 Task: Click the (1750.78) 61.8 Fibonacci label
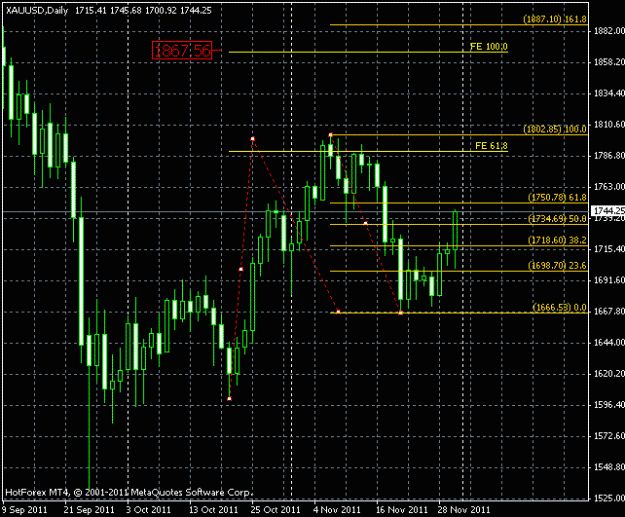[557, 197]
